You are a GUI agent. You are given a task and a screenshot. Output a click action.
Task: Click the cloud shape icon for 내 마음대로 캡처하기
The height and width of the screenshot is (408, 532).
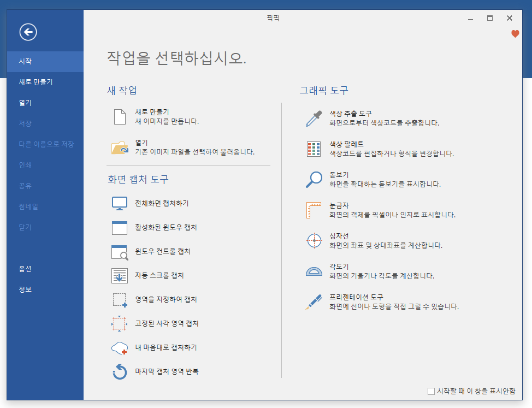tap(120, 348)
